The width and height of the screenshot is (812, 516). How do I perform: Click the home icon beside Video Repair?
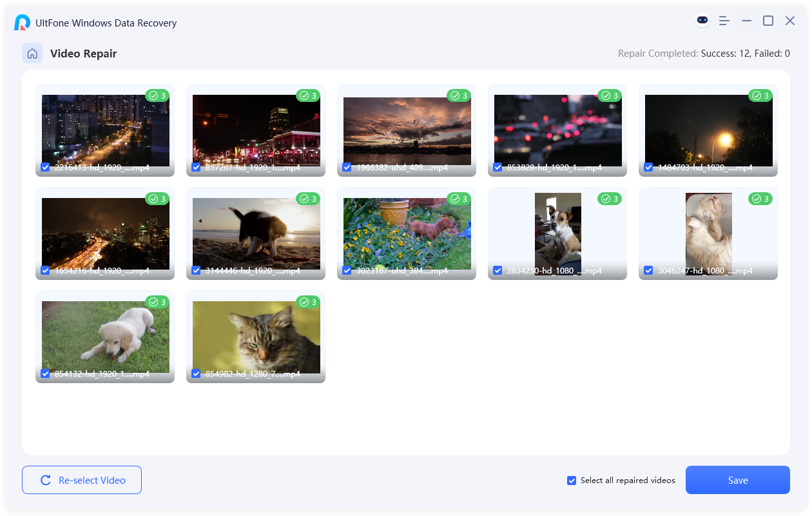32,53
